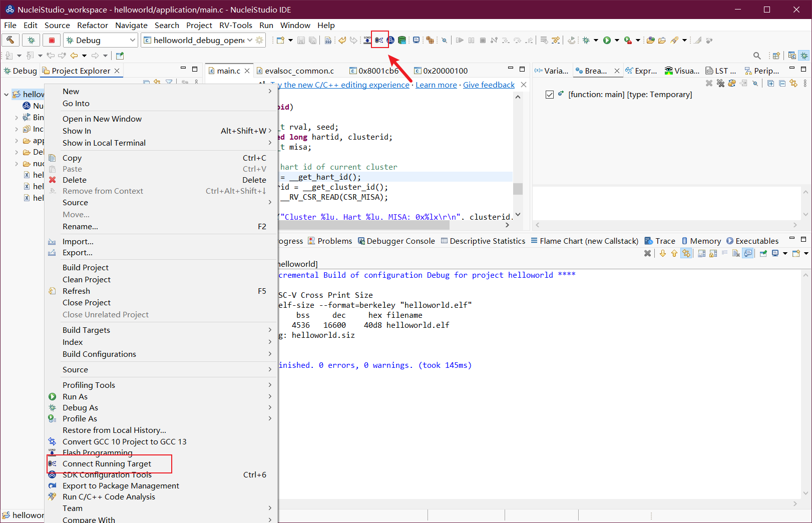Click the Remove All Breakpoints icon

tap(720, 83)
